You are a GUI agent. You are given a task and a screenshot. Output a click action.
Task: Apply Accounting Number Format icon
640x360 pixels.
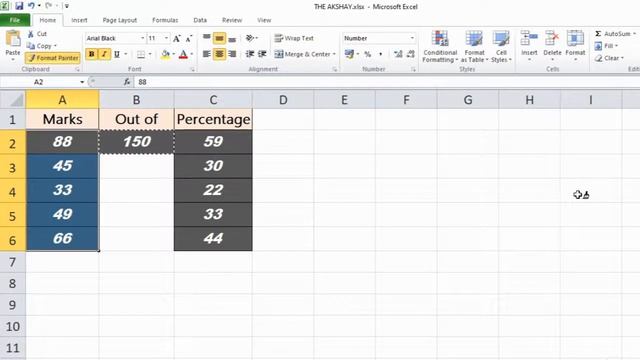pyautogui.click(x=349, y=54)
